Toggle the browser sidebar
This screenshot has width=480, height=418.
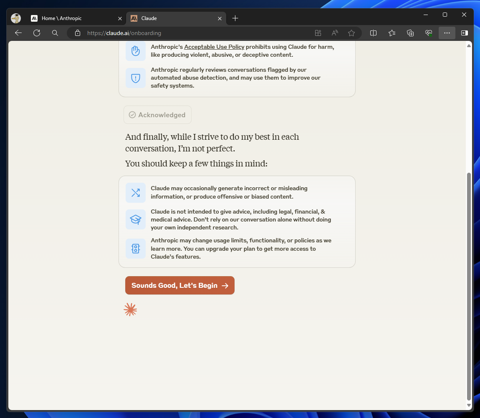pos(464,33)
